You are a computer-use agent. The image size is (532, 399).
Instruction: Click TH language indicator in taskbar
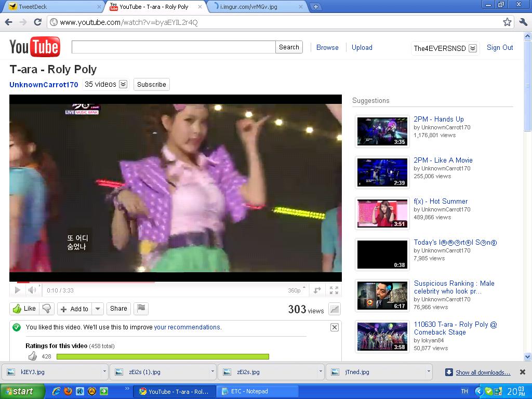pyautogui.click(x=464, y=391)
